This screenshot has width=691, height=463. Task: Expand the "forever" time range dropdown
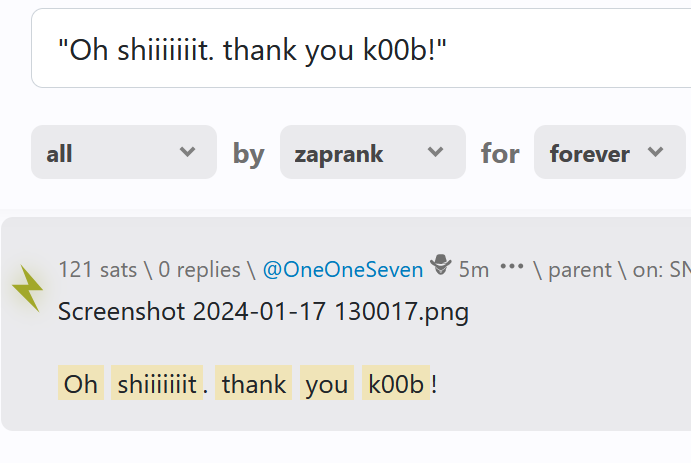(609, 153)
